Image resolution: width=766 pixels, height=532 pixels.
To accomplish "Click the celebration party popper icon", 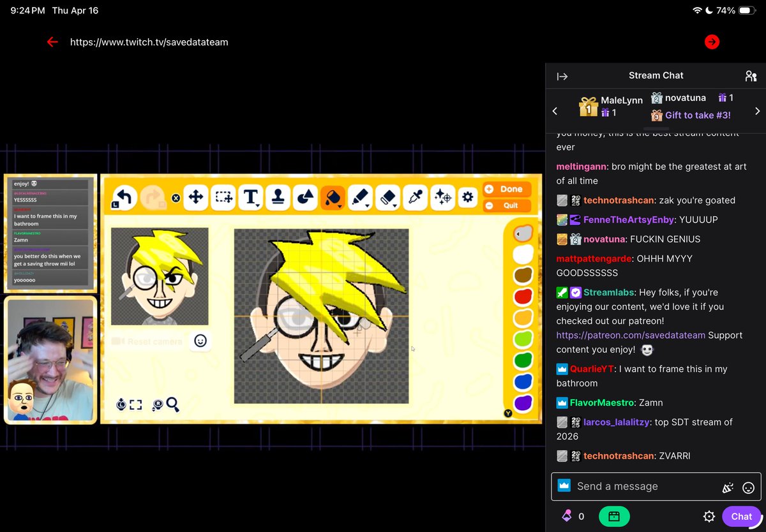I will 727,487.
